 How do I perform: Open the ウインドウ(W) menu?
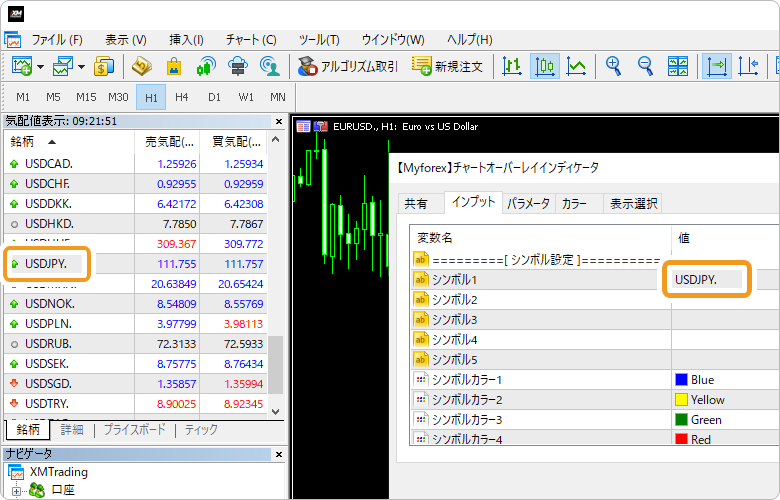(393, 40)
